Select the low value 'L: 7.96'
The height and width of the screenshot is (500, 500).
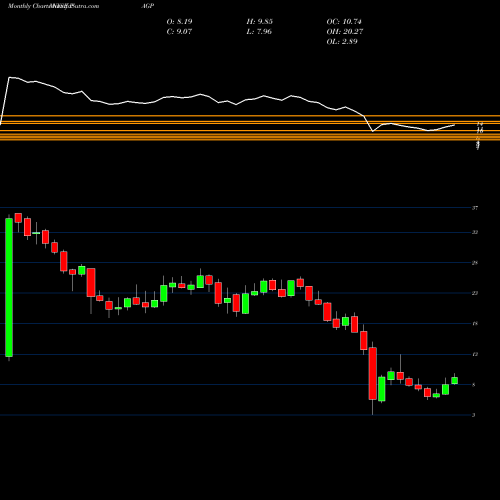pos(259,32)
